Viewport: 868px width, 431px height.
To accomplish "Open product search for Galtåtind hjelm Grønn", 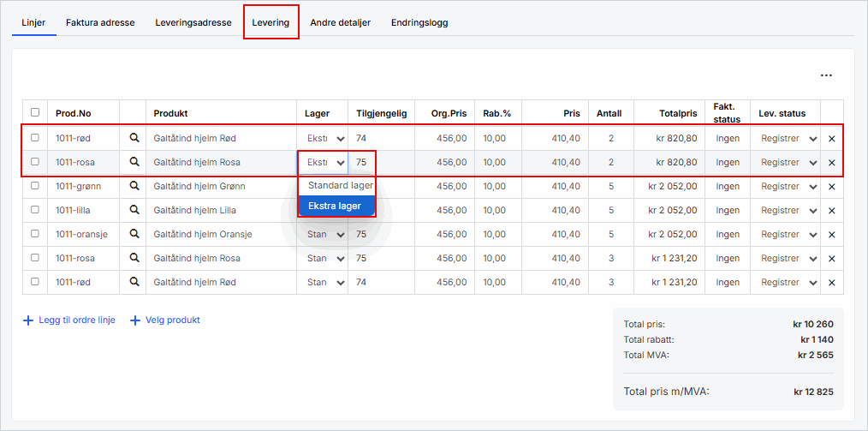I will pyautogui.click(x=134, y=186).
